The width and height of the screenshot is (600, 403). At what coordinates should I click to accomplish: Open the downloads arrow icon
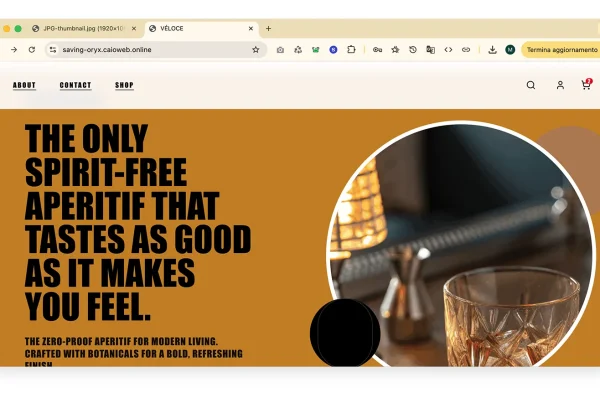[x=492, y=50]
